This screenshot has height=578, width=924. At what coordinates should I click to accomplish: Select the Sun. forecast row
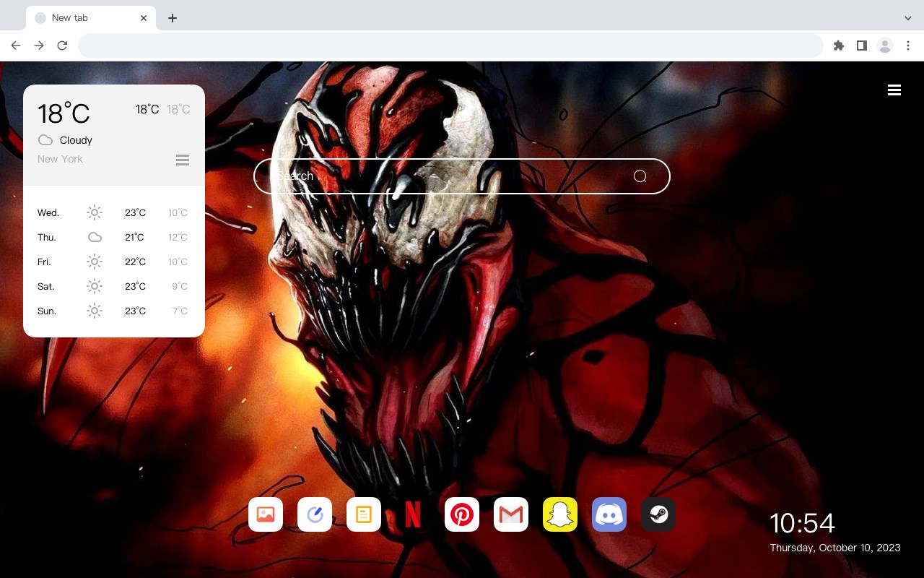[113, 311]
